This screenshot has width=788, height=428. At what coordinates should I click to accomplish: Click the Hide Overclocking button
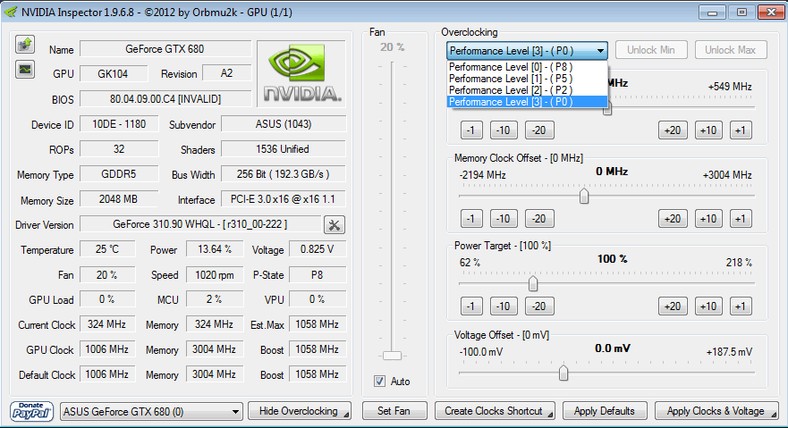(298, 411)
